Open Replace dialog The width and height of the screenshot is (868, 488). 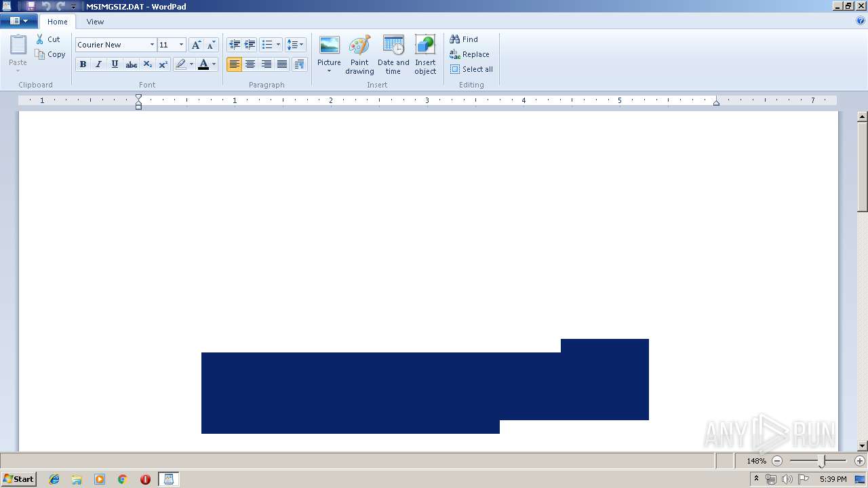click(469, 54)
